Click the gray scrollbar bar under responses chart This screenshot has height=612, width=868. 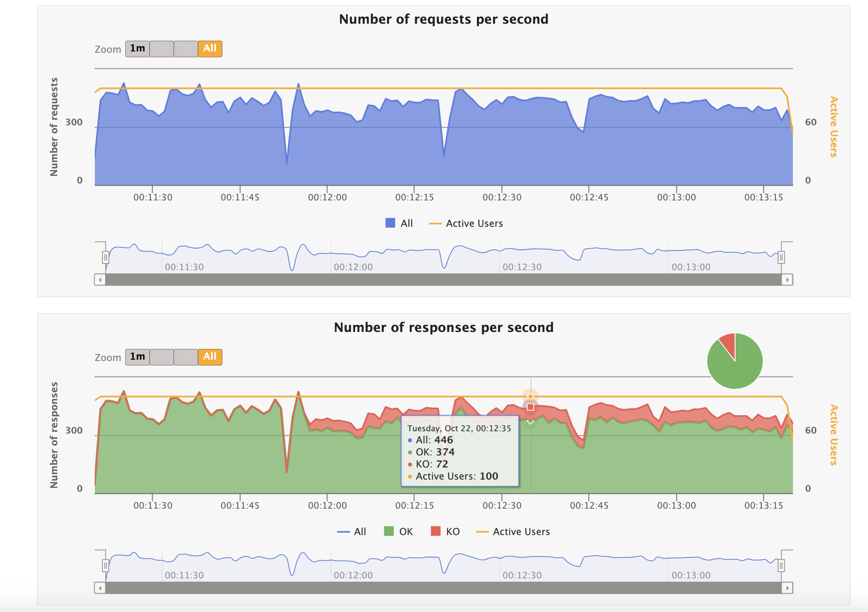point(443,588)
